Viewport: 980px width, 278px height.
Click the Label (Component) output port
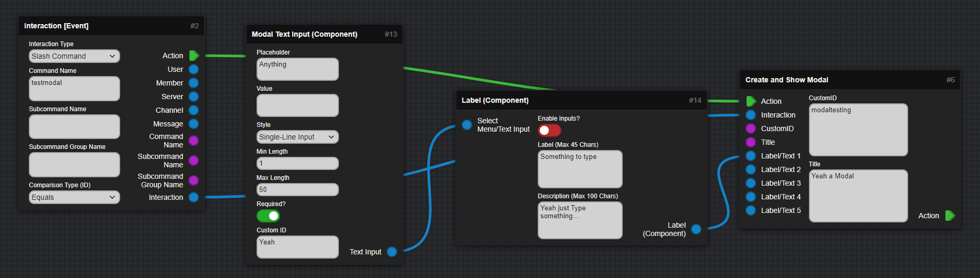696,229
